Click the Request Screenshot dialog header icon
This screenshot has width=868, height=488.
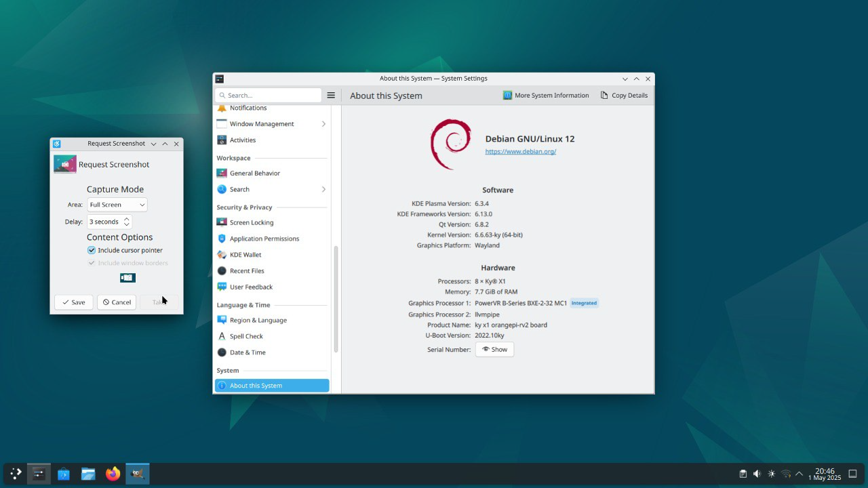click(65, 164)
